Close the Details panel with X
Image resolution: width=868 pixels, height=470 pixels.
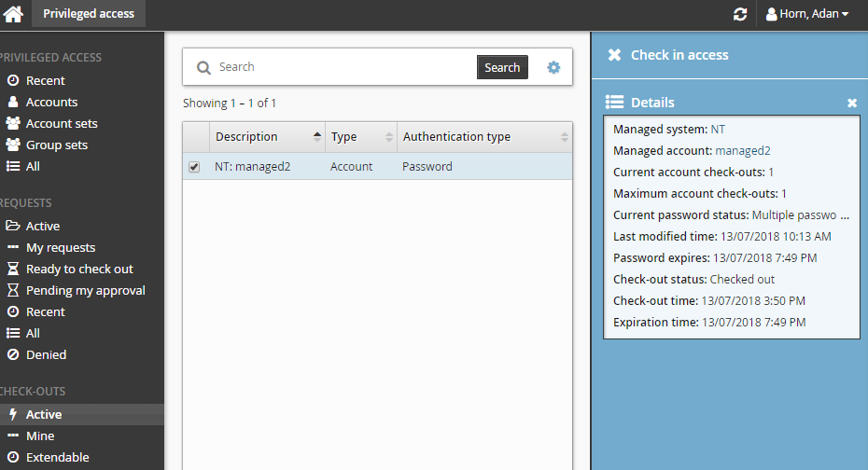coord(851,103)
